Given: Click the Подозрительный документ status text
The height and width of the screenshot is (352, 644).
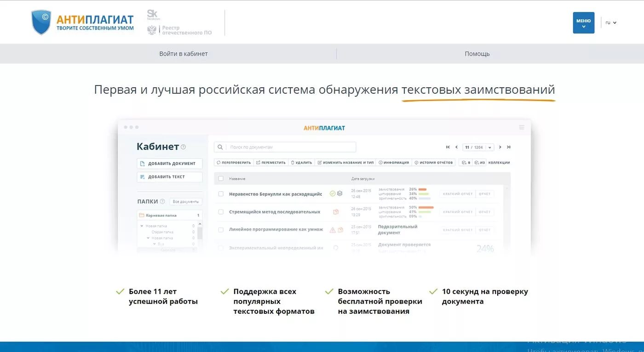Looking at the screenshot, I should (x=397, y=229).
